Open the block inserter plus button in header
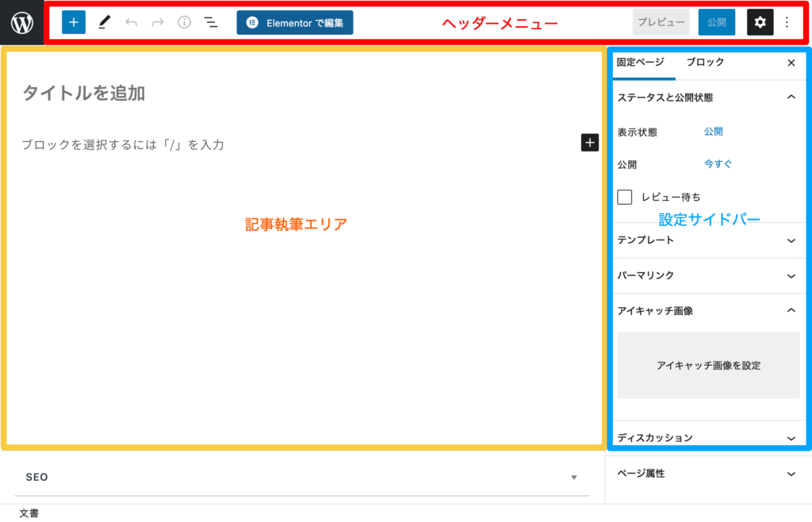The height and width of the screenshot is (522, 812). click(x=74, y=22)
